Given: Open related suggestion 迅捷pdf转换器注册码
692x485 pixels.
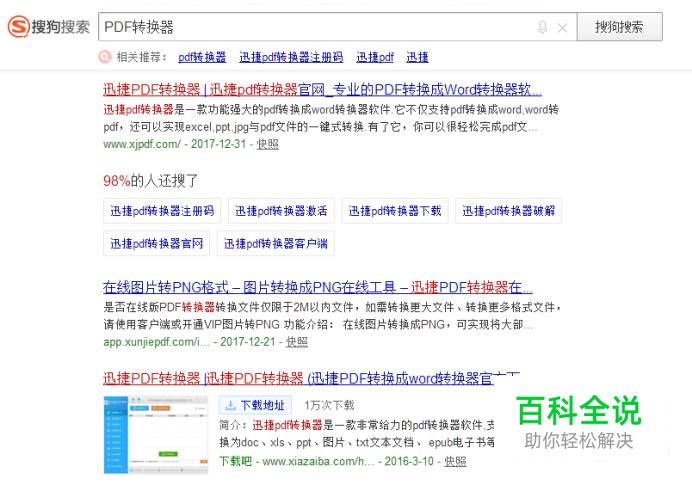Looking at the screenshot, I should [291, 57].
